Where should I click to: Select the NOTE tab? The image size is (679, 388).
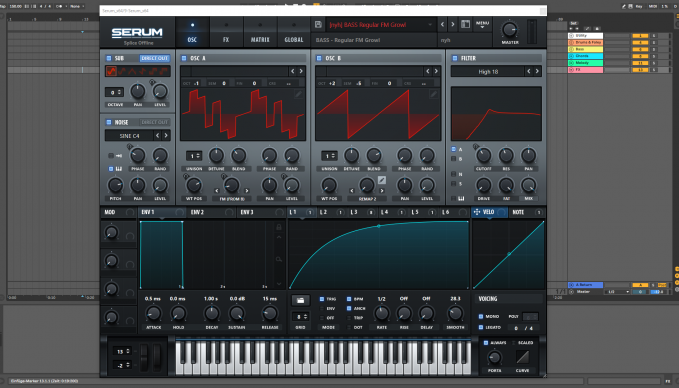[x=527, y=212]
